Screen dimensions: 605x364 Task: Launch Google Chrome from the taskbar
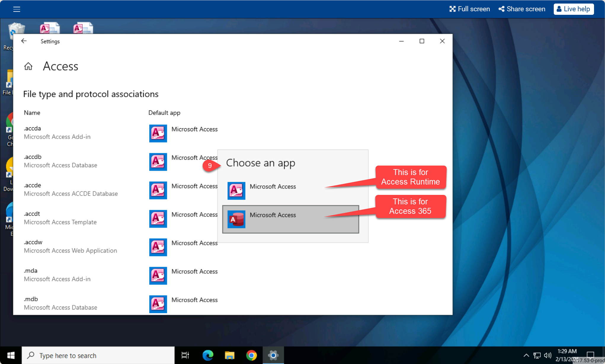pos(251,355)
